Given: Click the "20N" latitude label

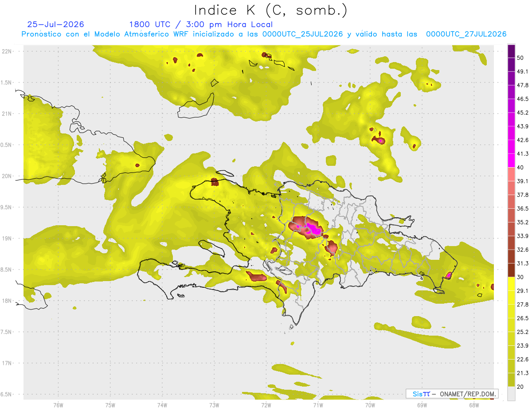Looking at the screenshot, I should pyautogui.click(x=8, y=176).
